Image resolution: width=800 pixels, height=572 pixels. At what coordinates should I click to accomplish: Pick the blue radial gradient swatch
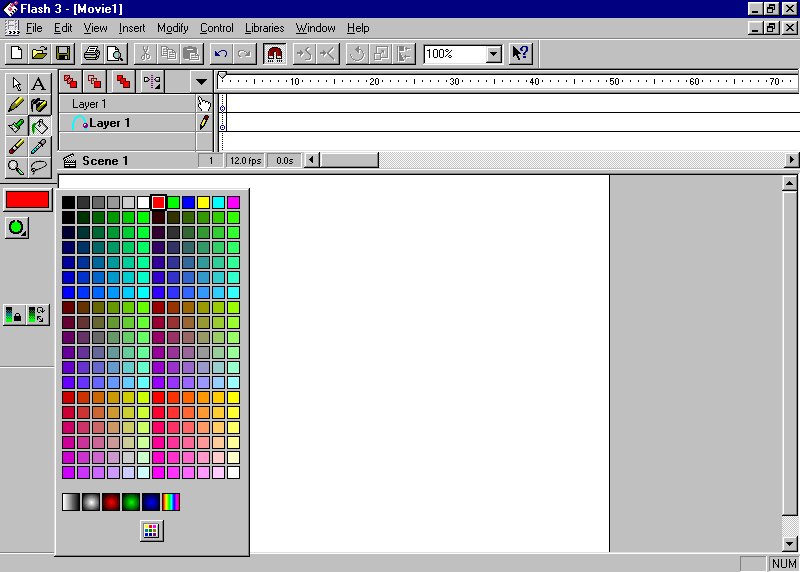(151, 502)
